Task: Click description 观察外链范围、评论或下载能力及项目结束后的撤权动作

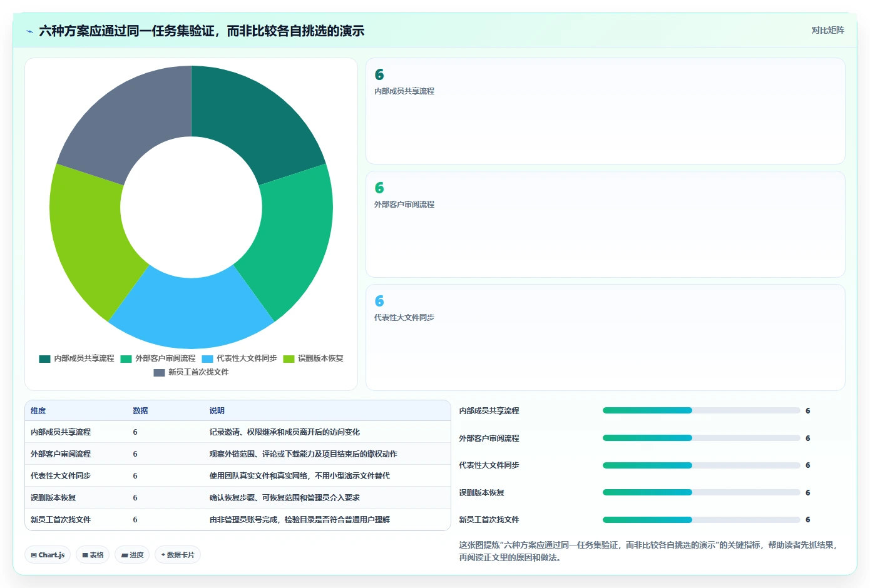Action: tap(303, 454)
